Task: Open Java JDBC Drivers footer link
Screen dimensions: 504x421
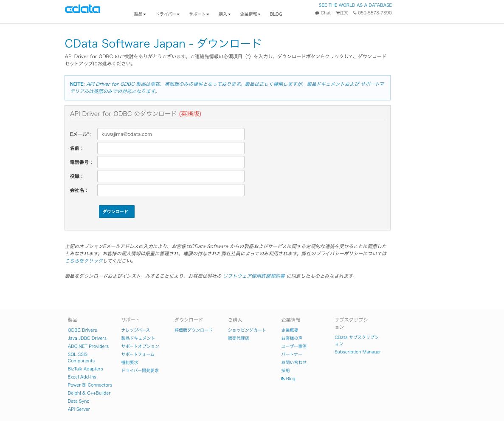Action: (87, 338)
